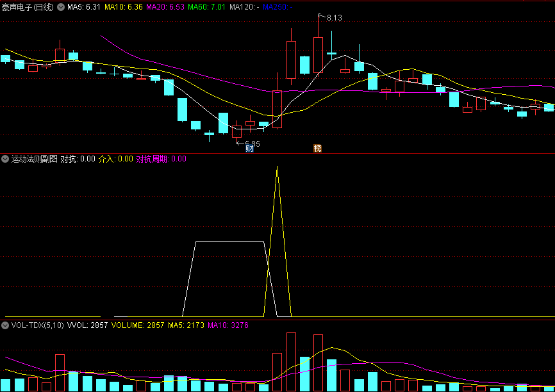555x392 pixels.
Task: Click the volume MA5: 2173 label
Action: pos(186,325)
